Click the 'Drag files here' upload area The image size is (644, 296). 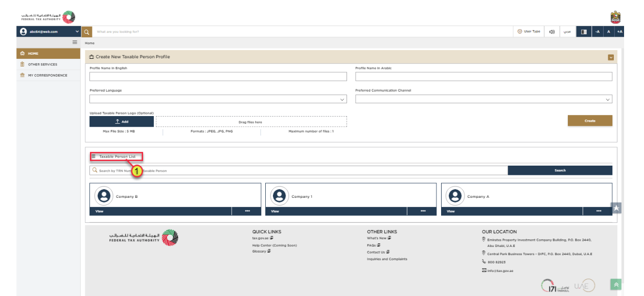pyautogui.click(x=251, y=122)
